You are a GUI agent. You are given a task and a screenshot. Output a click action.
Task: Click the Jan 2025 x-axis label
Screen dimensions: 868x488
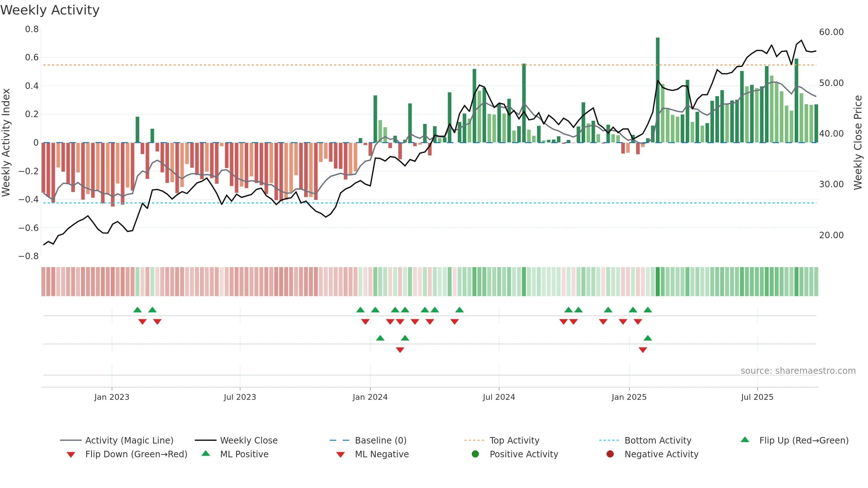pyautogui.click(x=629, y=397)
